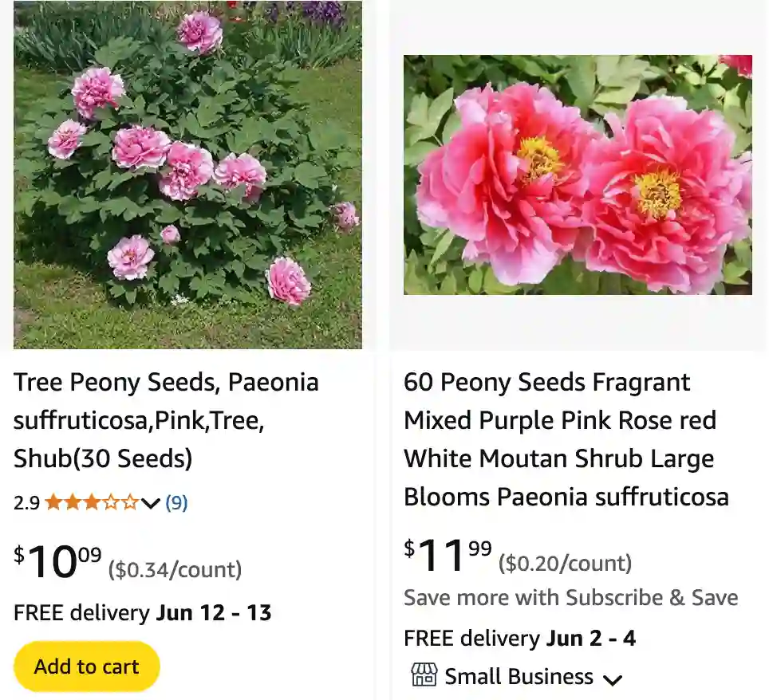Select the first star in the rating row
The height and width of the screenshot is (700, 769).
(x=53, y=502)
